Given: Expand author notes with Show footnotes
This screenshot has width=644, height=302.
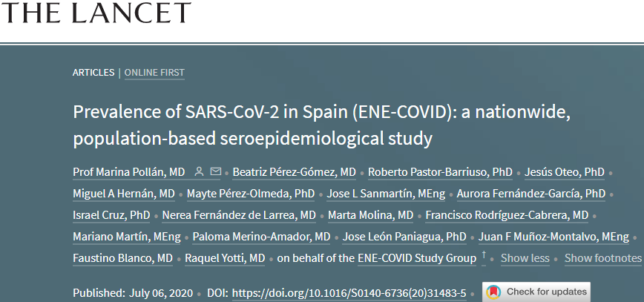Looking at the screenshot, I should pyautogui.click(x=602, y=258).
